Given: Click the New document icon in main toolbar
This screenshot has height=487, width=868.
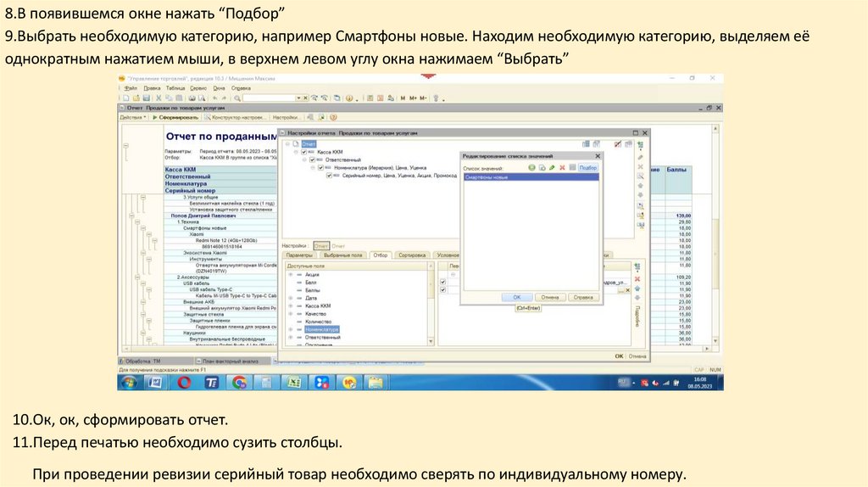Looking at the screenshot, I should tap(125, 98).
